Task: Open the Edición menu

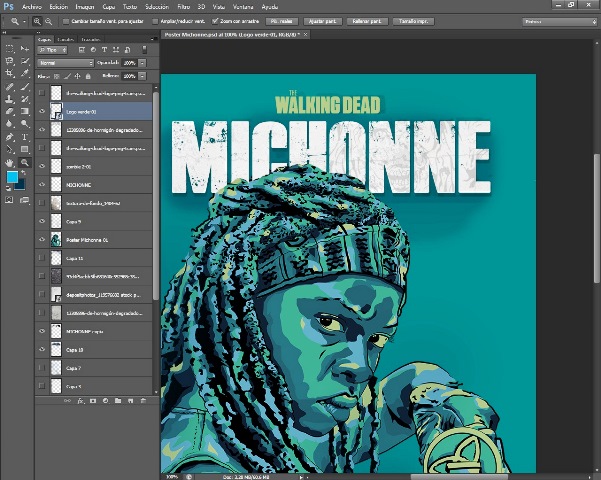Action: click(x=59, y=7)
